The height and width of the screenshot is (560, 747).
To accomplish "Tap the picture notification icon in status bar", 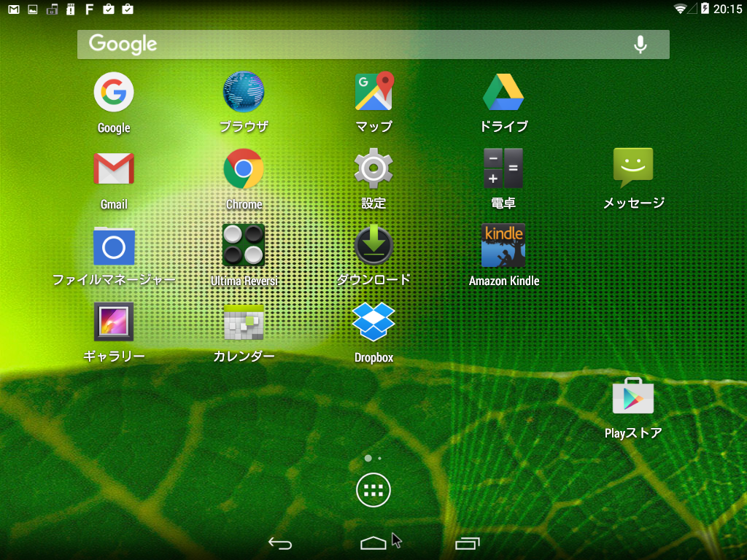I will 33,9.
